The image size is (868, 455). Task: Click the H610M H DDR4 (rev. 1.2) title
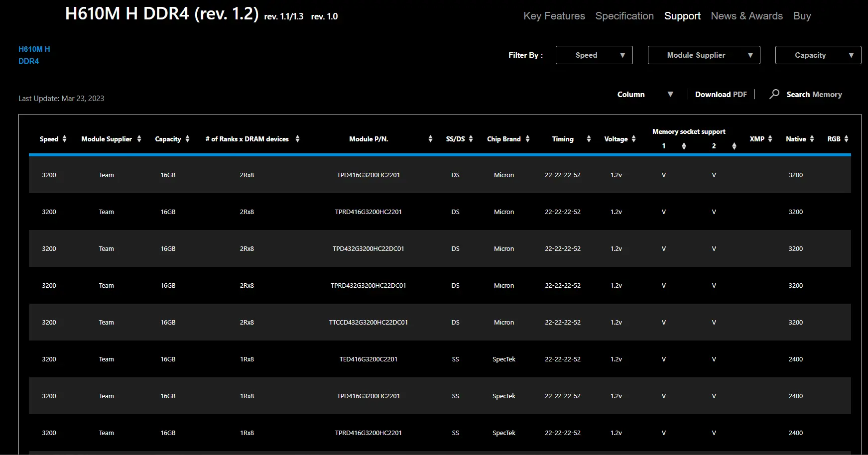tap(162, 13)
